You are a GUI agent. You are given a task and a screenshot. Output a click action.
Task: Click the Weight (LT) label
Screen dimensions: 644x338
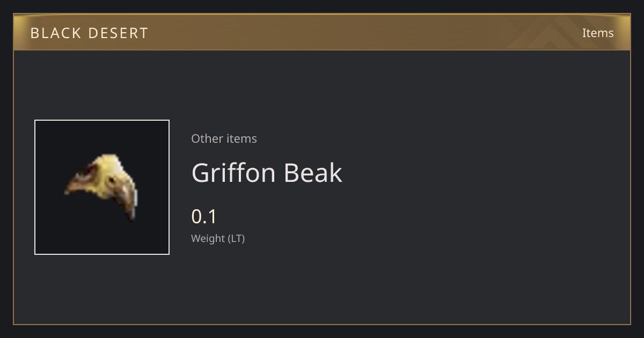tap(218, 239)
